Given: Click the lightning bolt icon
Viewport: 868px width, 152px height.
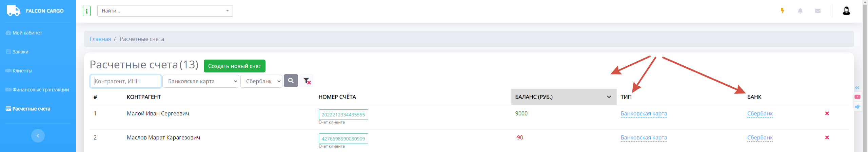Looking at the screenshot, I should click(782, 11).
